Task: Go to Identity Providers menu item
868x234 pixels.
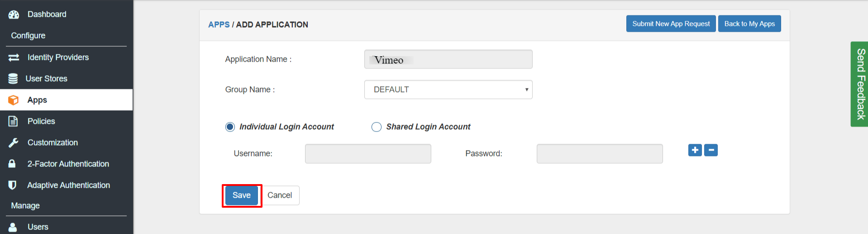Action: (x=58, y=58)
